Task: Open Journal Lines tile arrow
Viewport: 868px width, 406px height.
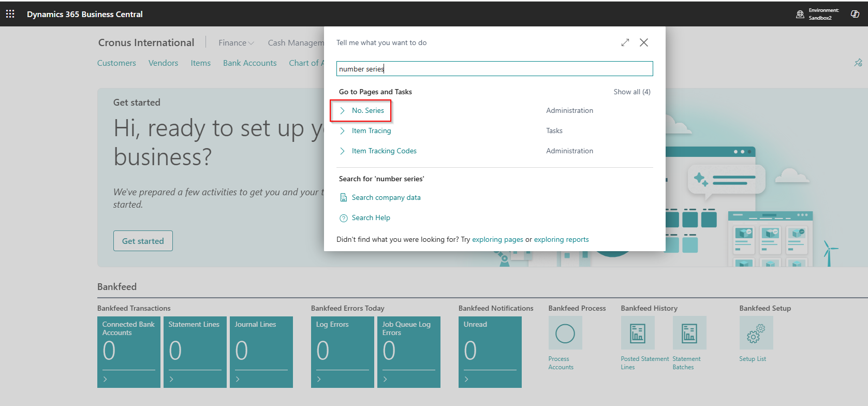Action: [x=238, y=379]
